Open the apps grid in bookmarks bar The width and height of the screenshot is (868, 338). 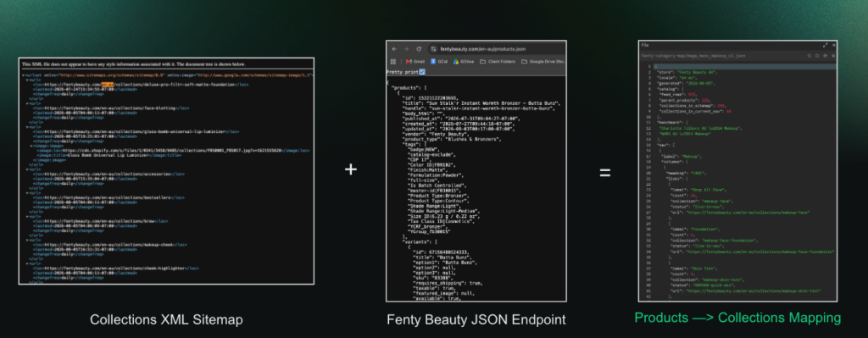pos(393,61)
